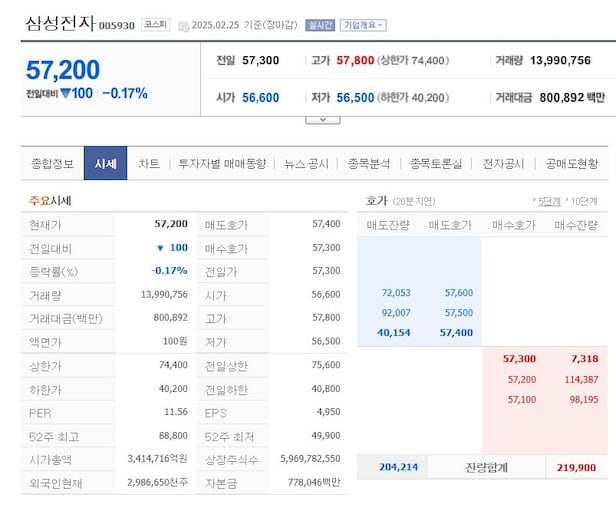
Task: Select the 종목분석 tab
Action: point(369,164)
